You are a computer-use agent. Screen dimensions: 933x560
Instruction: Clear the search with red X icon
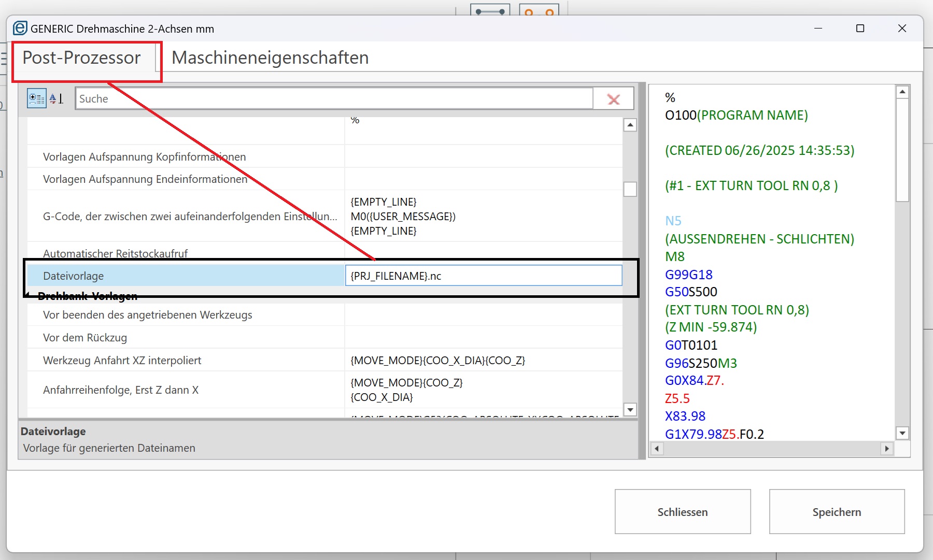[x=614, y=99]
